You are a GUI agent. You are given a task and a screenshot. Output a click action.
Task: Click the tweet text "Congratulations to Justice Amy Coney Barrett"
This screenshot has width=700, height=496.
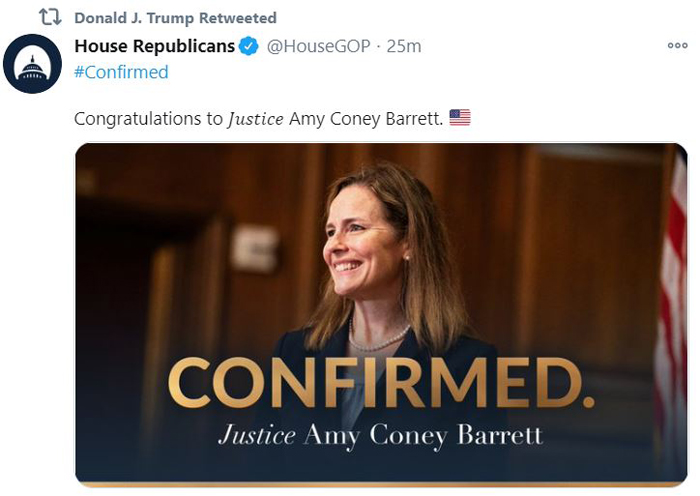[258, 119]
